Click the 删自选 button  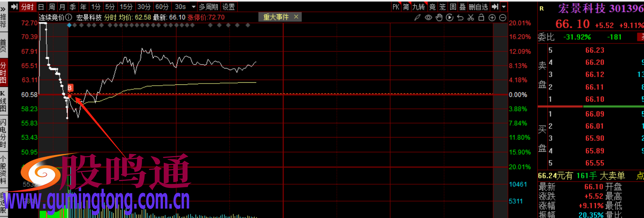click(x=478, y=7)
